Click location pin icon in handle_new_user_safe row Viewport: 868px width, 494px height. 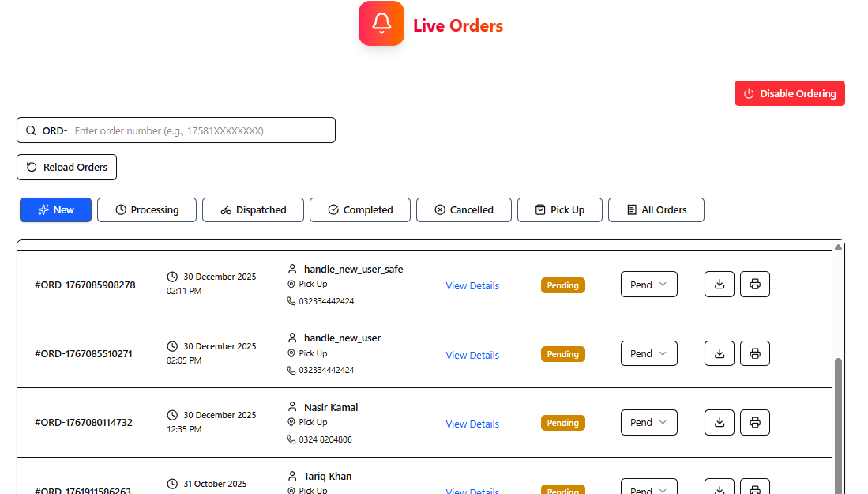[291, 284]
